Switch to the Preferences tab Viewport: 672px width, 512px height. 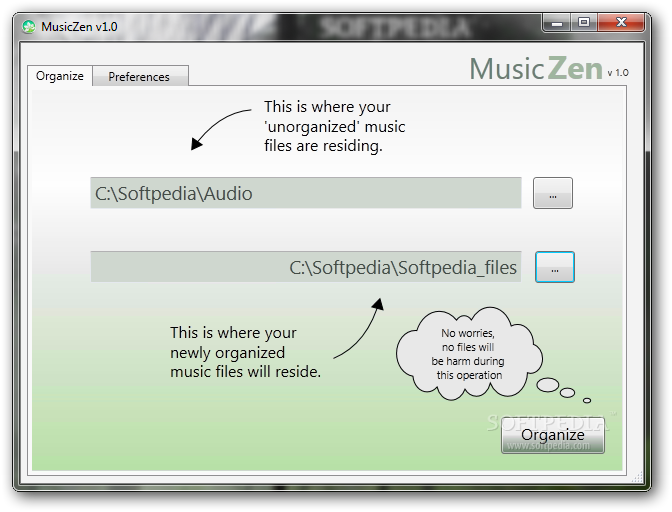140,76
